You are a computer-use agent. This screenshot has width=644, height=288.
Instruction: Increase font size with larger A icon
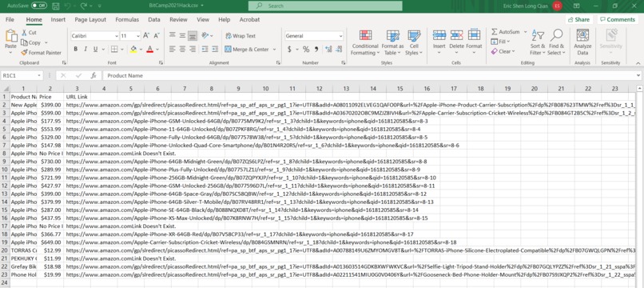[x=146, y=36]
